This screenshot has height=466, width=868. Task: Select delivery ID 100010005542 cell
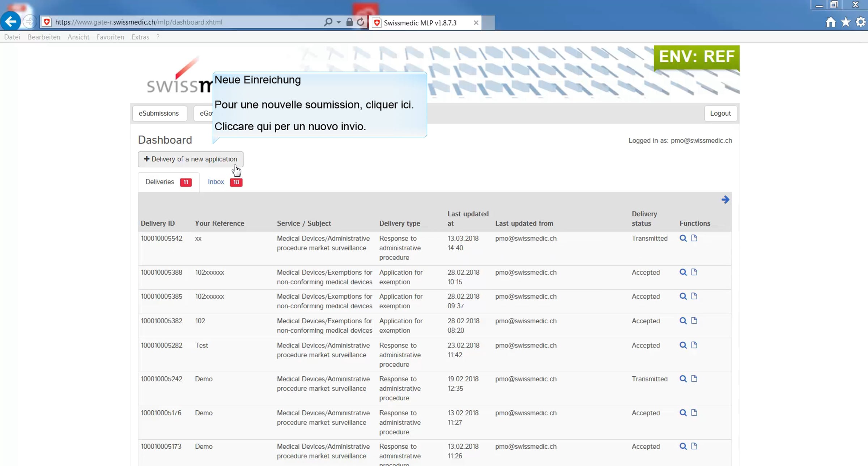pyautogui.click(x=161, y=239)
